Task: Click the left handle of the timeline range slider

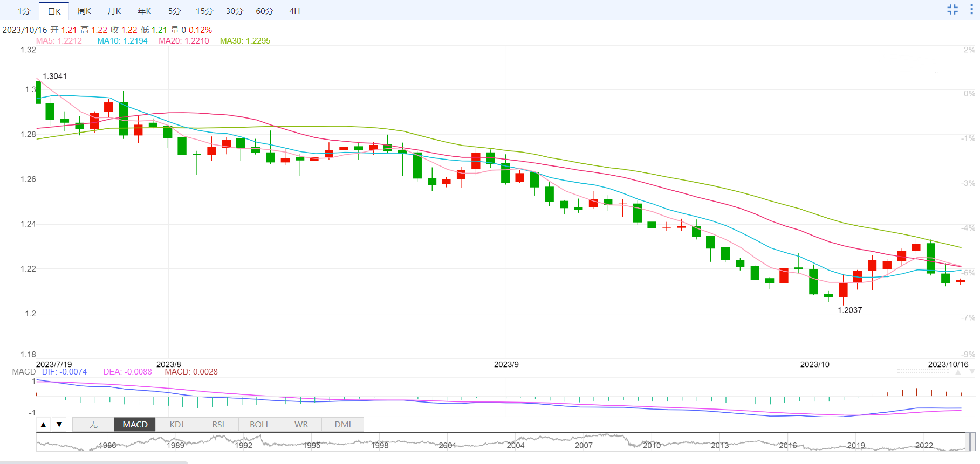Action: 967,442
